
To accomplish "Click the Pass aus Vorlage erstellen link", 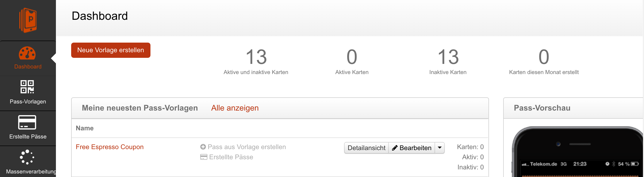I will (247, 147).
